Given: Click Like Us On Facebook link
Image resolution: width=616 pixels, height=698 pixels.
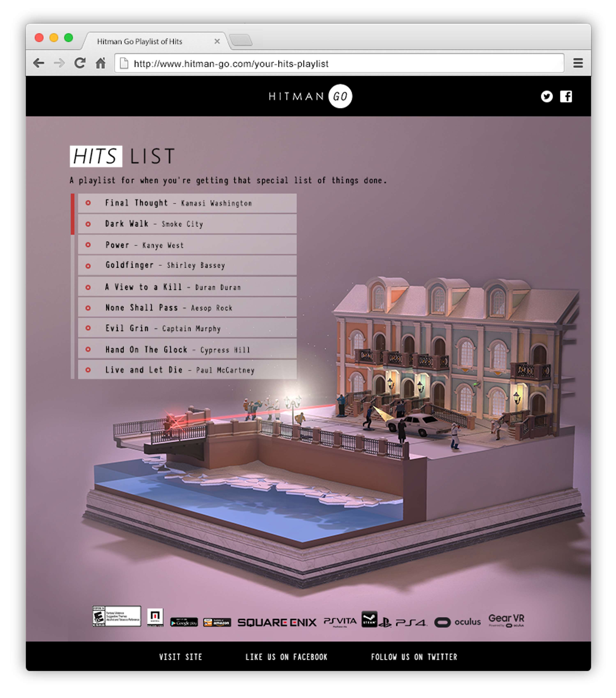Looking at the screenshot, I should (286, 657).
